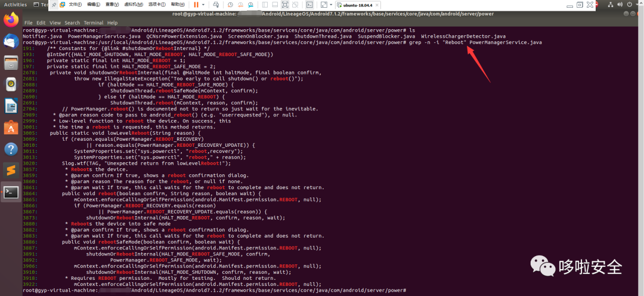Click the bottom thumbnail bar layout icon
The image size is (644, 296).
coord(275,5)
